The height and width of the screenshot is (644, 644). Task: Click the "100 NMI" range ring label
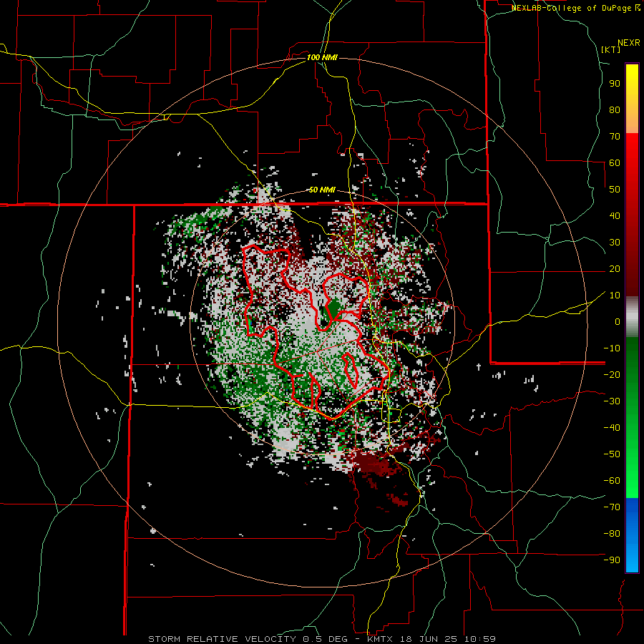click(322, 57)
